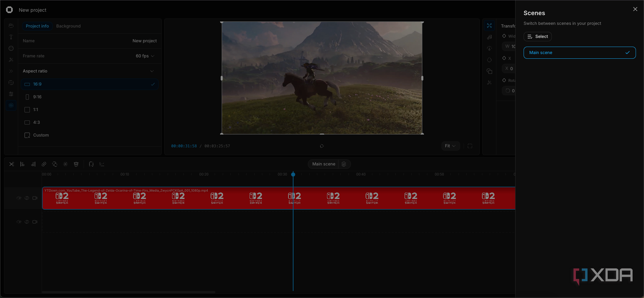Hide the second track with eye icon
Image resolution: width=644 pixels, height=298 pixels.
point(27,222)
